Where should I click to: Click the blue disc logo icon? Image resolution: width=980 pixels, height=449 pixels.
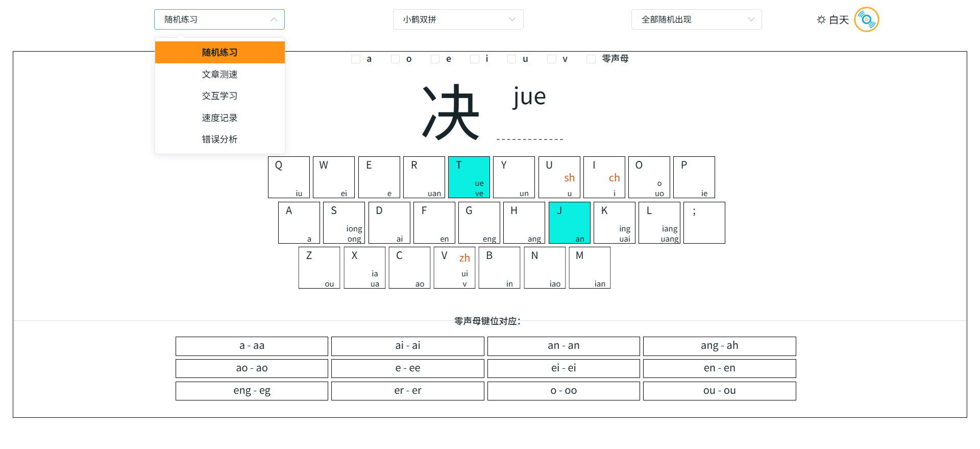coord(866,19)
